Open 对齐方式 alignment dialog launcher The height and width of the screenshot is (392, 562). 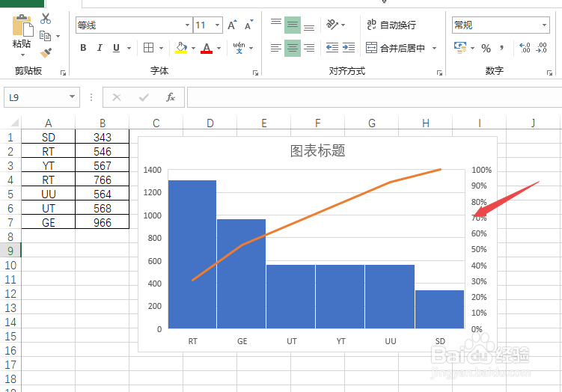click(439, 73)
